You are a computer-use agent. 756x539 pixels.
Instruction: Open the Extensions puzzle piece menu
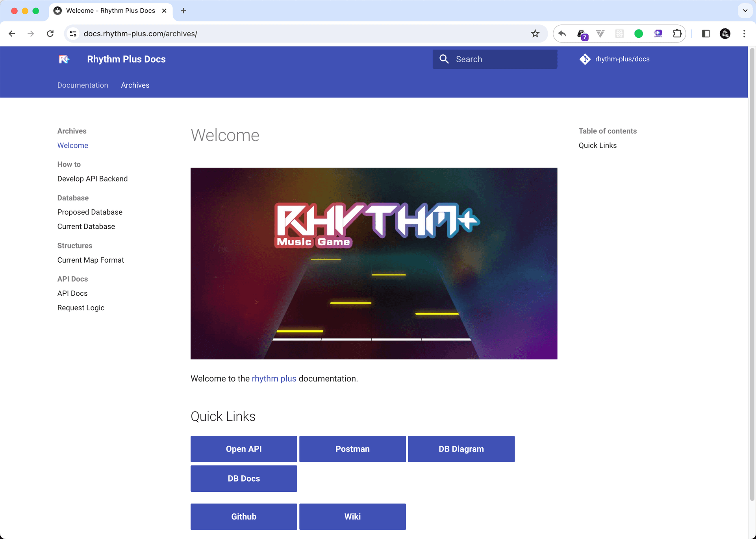click(x=677, y=33)
